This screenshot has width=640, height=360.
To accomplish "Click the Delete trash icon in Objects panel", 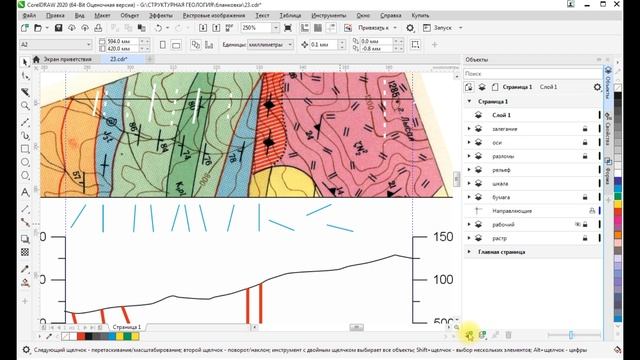I will (x=508, y=335).
